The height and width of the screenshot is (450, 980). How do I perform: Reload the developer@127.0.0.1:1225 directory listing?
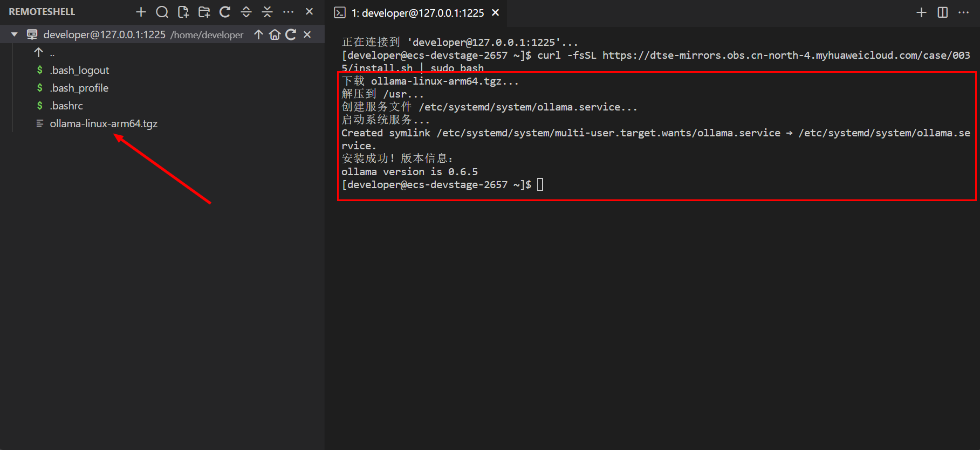tap(291, 34)
